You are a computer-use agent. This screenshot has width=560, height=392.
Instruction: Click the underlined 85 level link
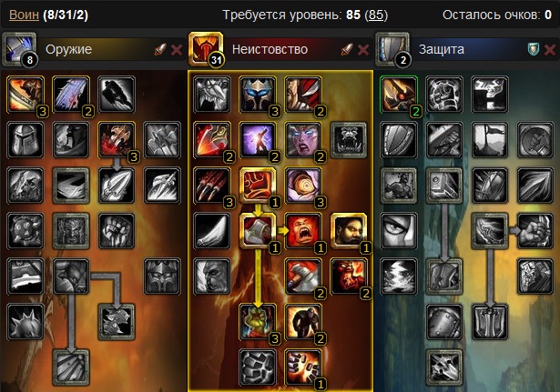point(376,15)
